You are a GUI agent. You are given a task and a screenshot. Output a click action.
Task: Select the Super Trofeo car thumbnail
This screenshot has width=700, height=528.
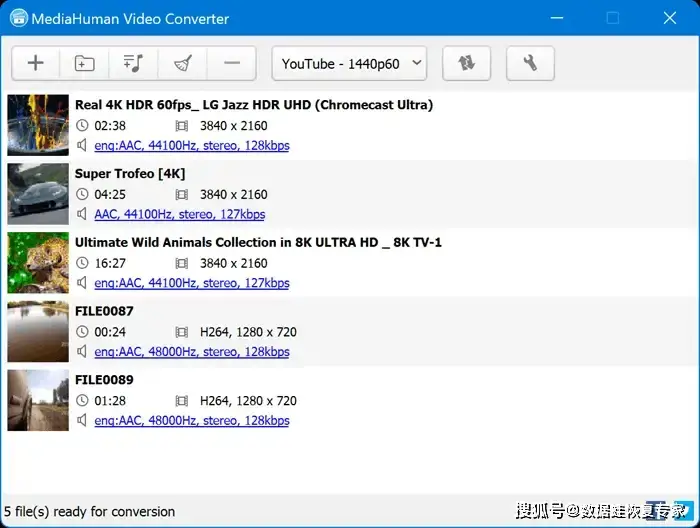38,193
